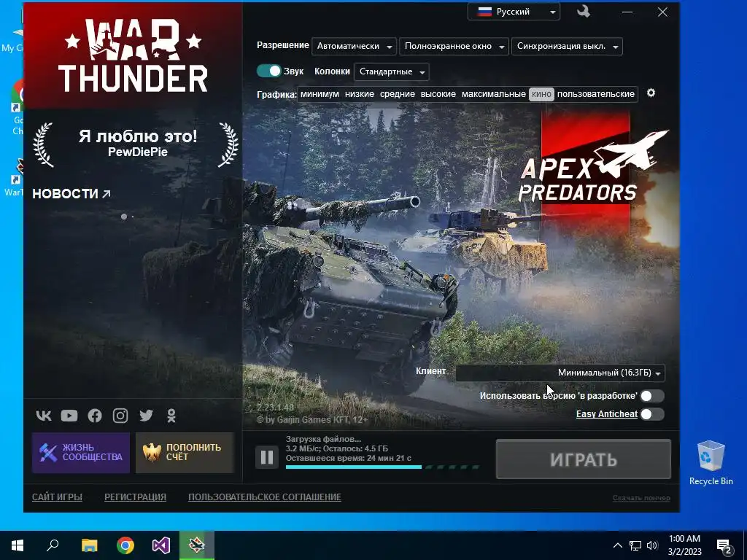Viewport: 747px width, 560px height.
Task: Click the ИГРАТЬ play button
Action: click(x=584, y=459)
